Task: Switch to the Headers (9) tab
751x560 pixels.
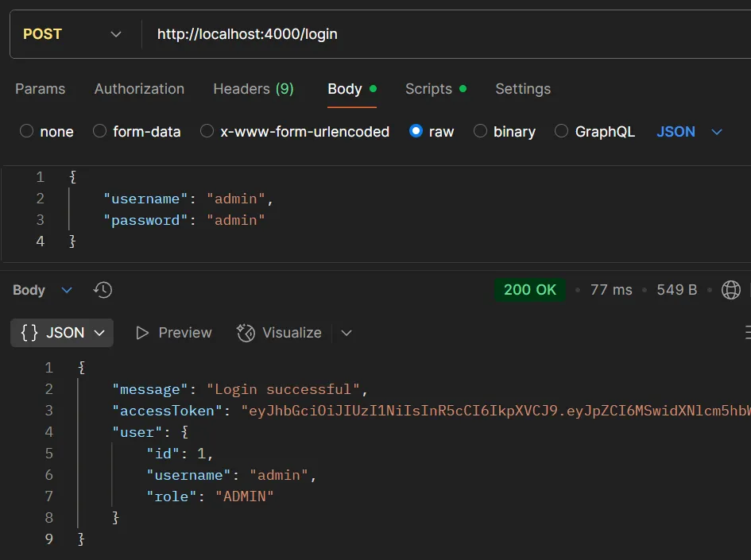Action: (254, 89)
